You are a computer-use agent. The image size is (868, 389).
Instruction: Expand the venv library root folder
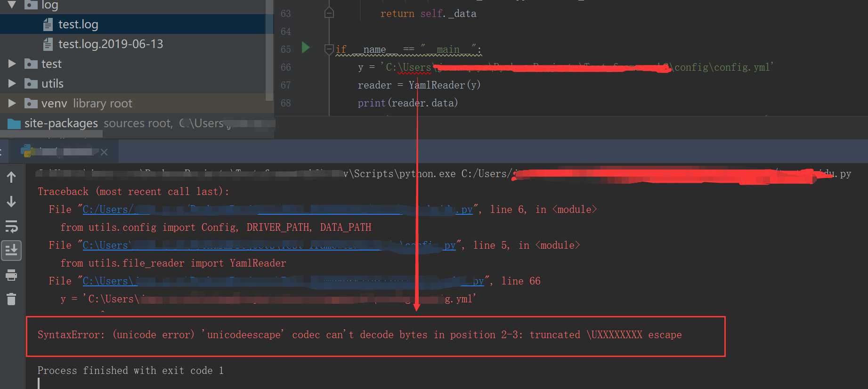tap(12, 103)
